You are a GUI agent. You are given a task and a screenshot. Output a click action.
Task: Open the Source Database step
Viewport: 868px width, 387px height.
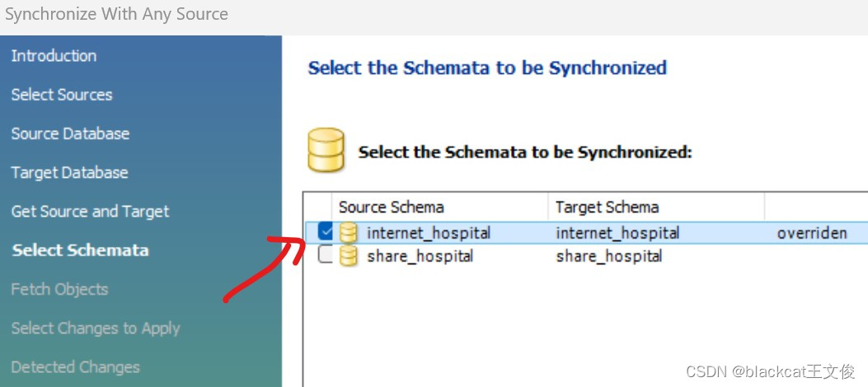(70, 133)
